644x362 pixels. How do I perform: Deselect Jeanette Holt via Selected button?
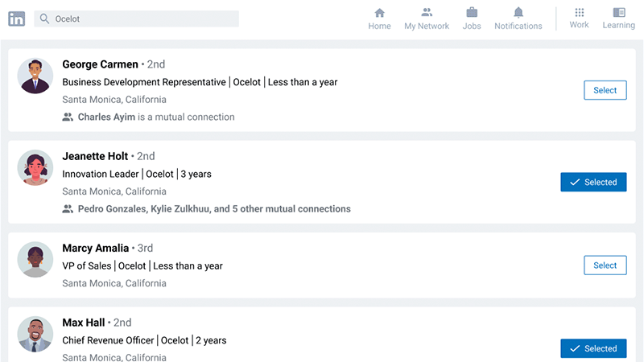point(593,182)
